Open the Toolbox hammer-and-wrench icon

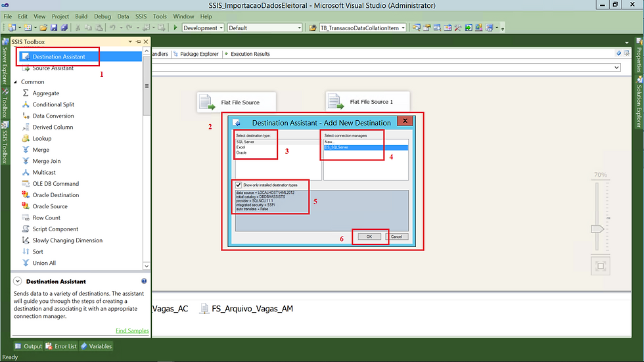click(458, 28)
